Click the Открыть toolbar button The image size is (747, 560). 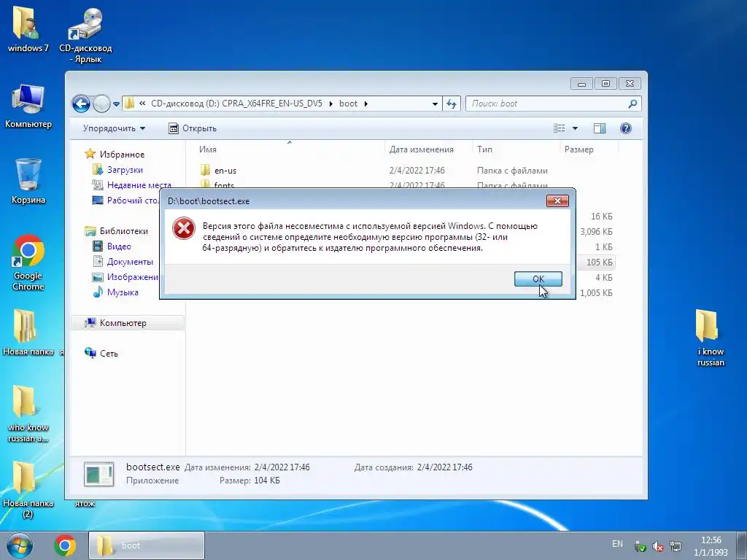coord(193,128)
